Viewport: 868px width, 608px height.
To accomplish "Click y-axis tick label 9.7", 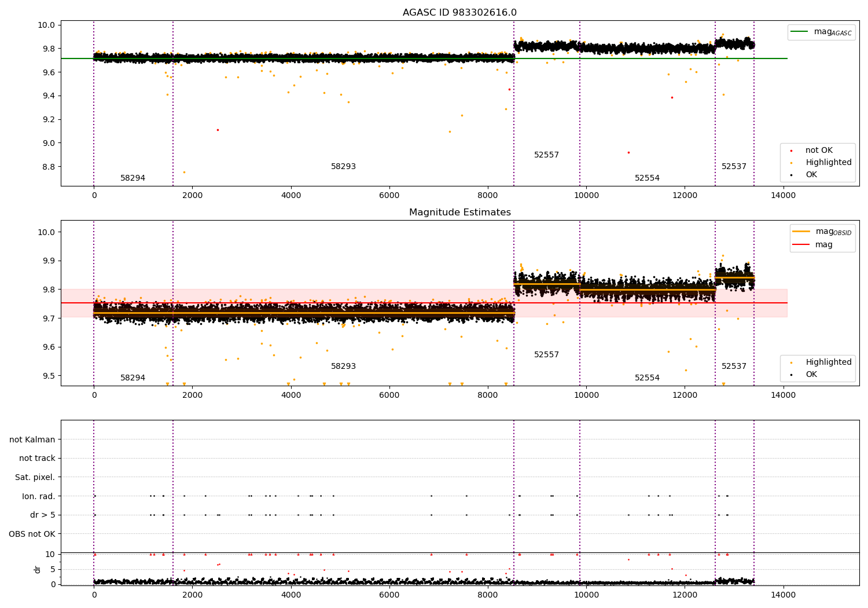I will 48,318.
